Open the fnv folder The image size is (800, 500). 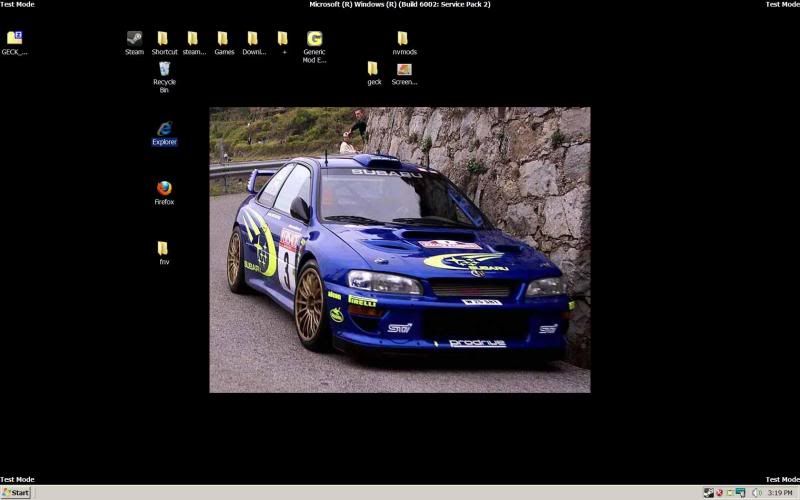coord(163,253)
